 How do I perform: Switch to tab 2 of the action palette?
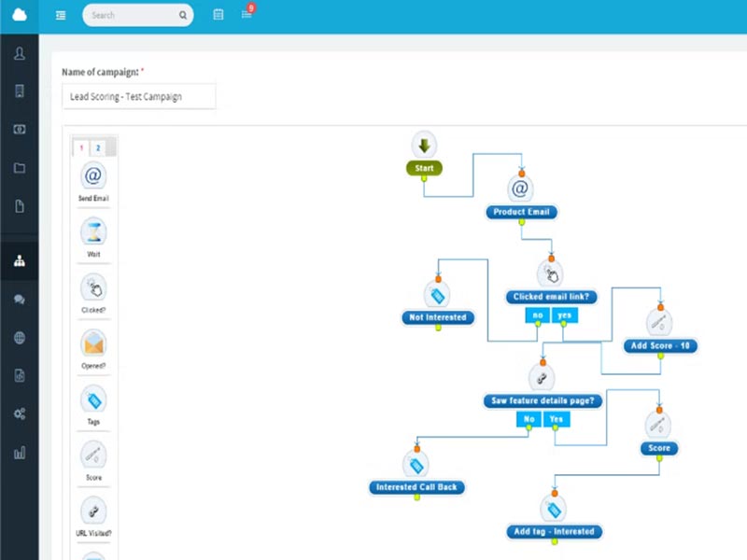click(x=97, y=147)
